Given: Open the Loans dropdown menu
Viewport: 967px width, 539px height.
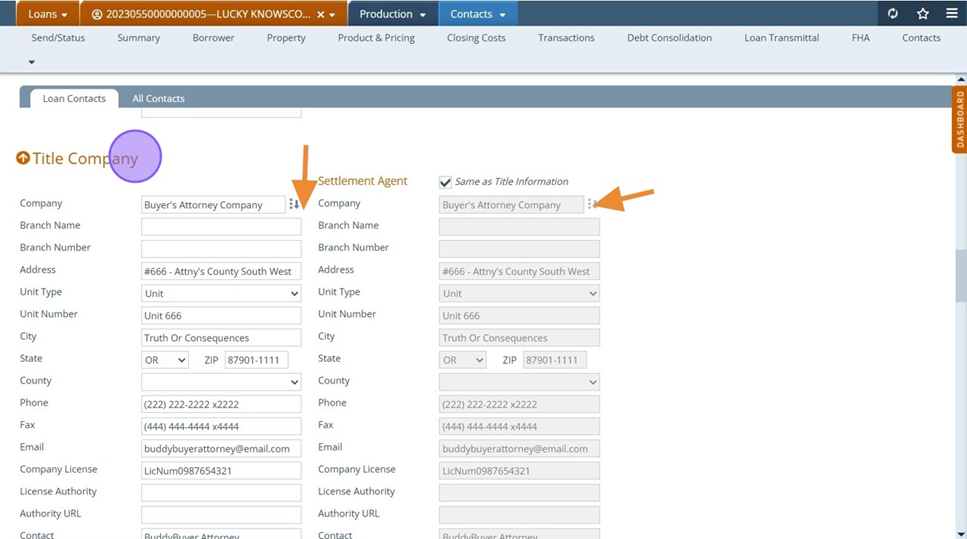Looking at the screenshot, I should coord(48,14).
